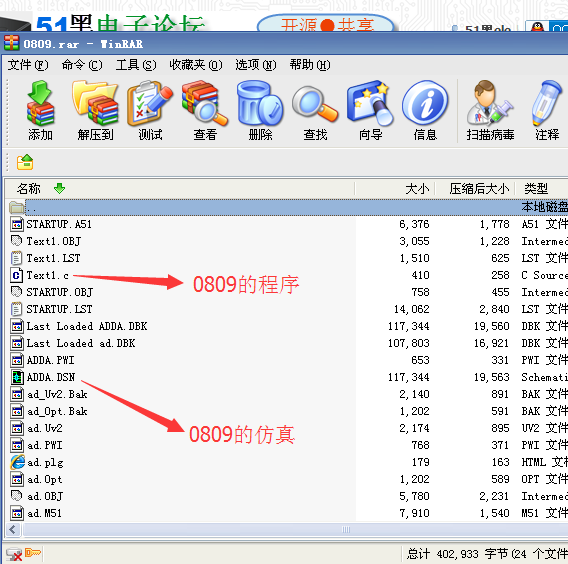568x564 pixels.
Task: Select the ad.M51 file name
Action: pyautogui.click(x=44, y=513)
